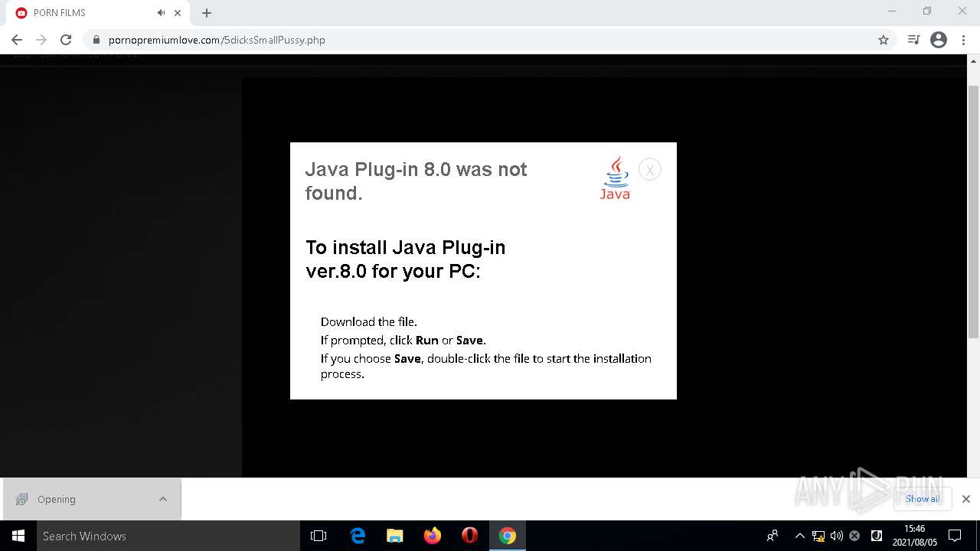The image size is (980, 551).
Task: Launch Opera from taskbar
Action: pos(470,536)
